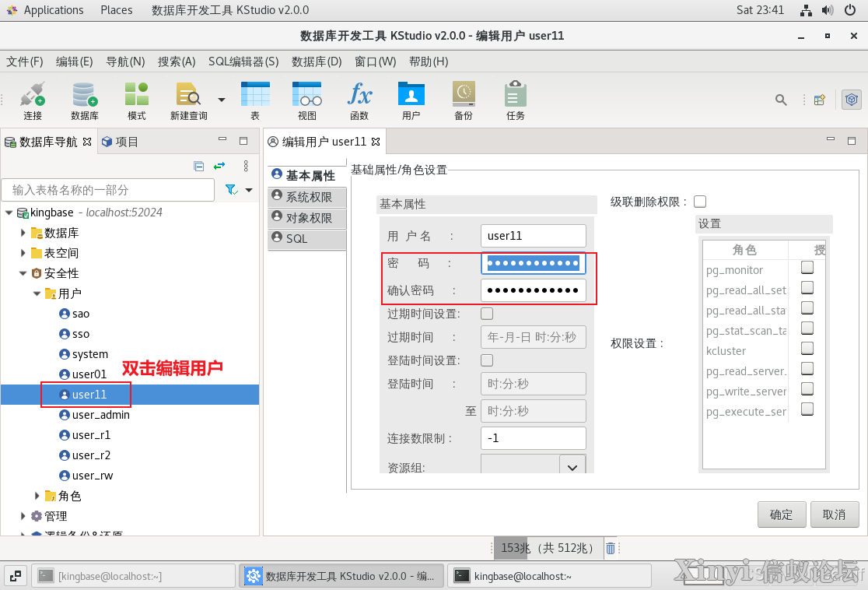This screenshot has width=868, height=590.
Task: Check the pg_read_all_settings role checkbox
Action: tap(807, 287)
